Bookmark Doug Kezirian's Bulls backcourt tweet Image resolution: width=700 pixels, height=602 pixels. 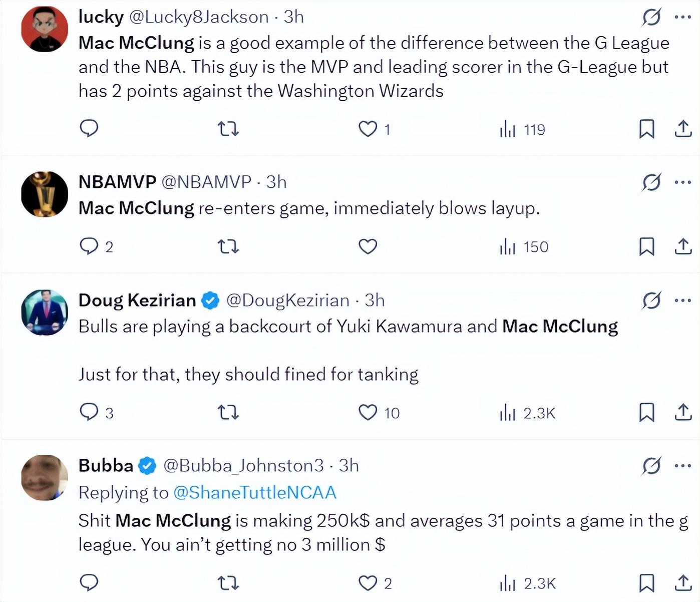[x=646, y=413]
